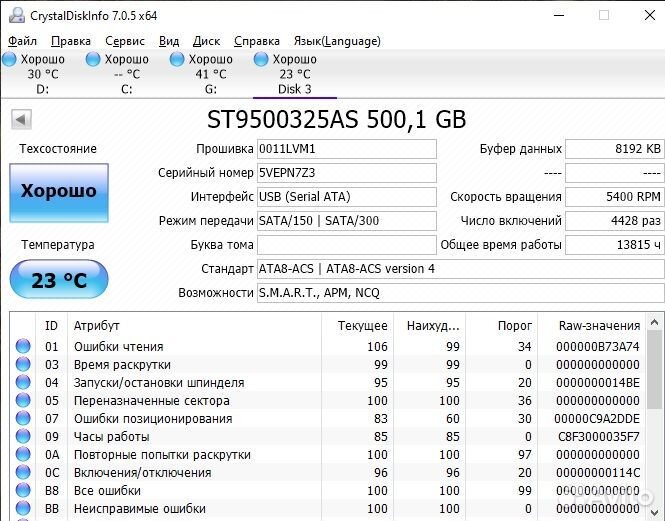Select row Включения/отключения
This screenshot has height=521, width=665.
coord(328,473)
